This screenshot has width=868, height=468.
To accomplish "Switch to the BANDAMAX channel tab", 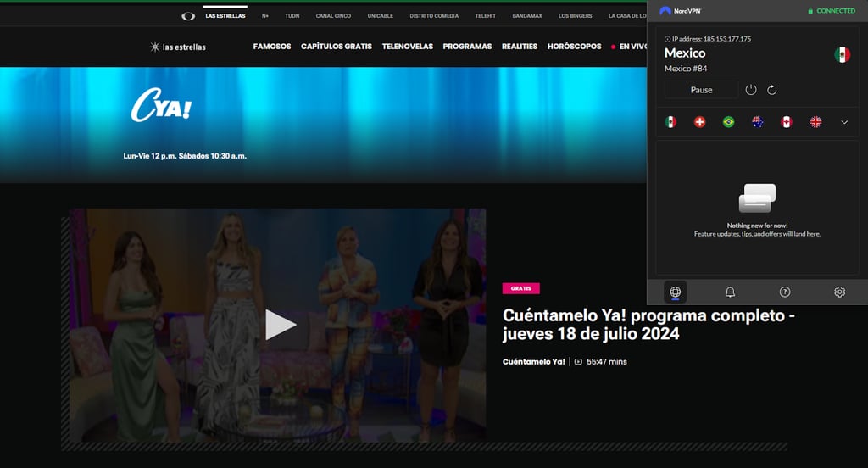I will [x=527, y=16].
